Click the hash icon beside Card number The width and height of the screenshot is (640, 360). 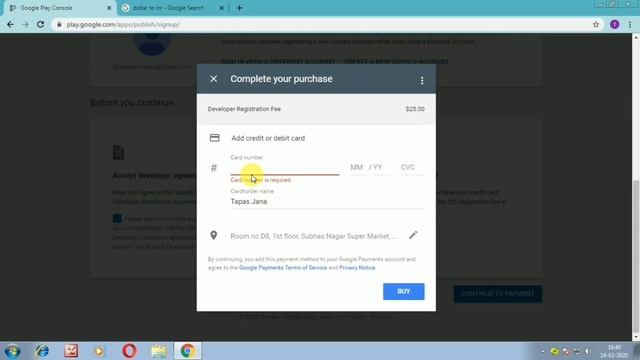[x=213, y=168]
